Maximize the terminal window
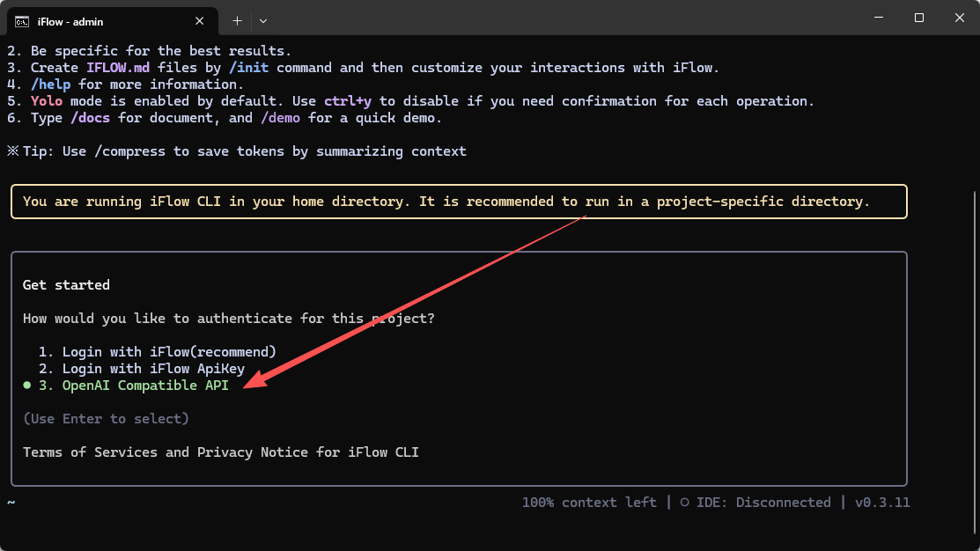This screenshot has height=551, width=980. coord(918,18)
